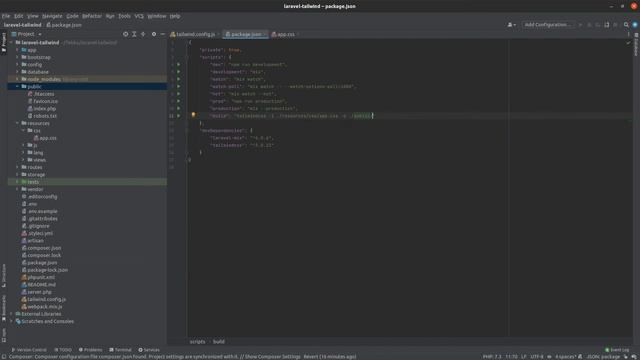640x360 pixels.
Task: Click UTF-8 encoding in status bar
Action: click(537, 357)
